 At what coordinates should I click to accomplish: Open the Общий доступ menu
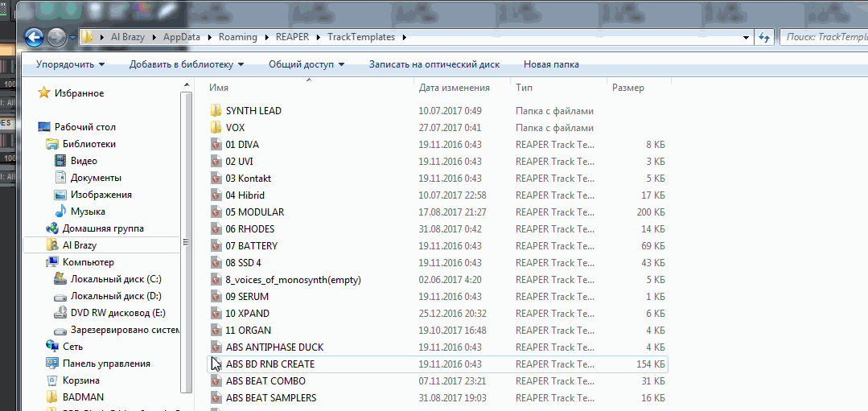306,64
